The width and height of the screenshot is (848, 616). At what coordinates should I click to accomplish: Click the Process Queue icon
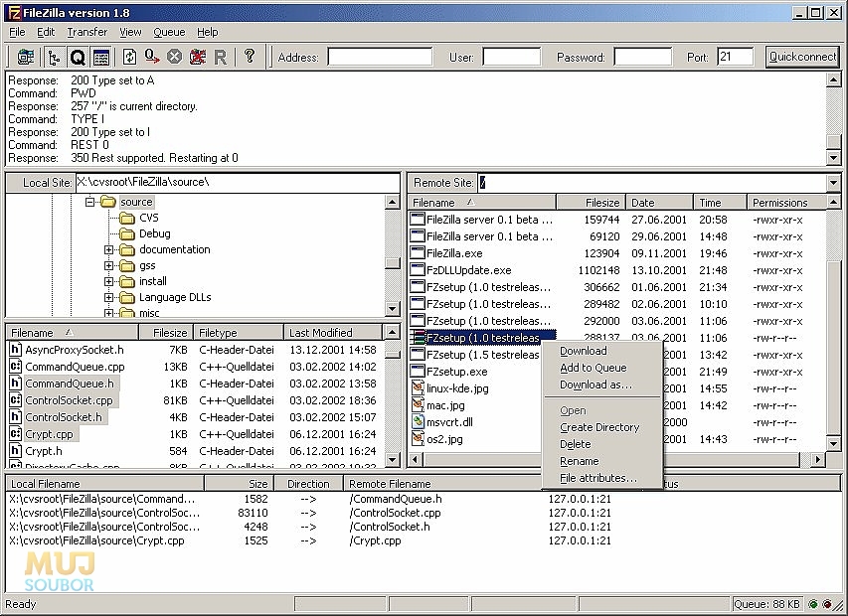pos(152,57)
